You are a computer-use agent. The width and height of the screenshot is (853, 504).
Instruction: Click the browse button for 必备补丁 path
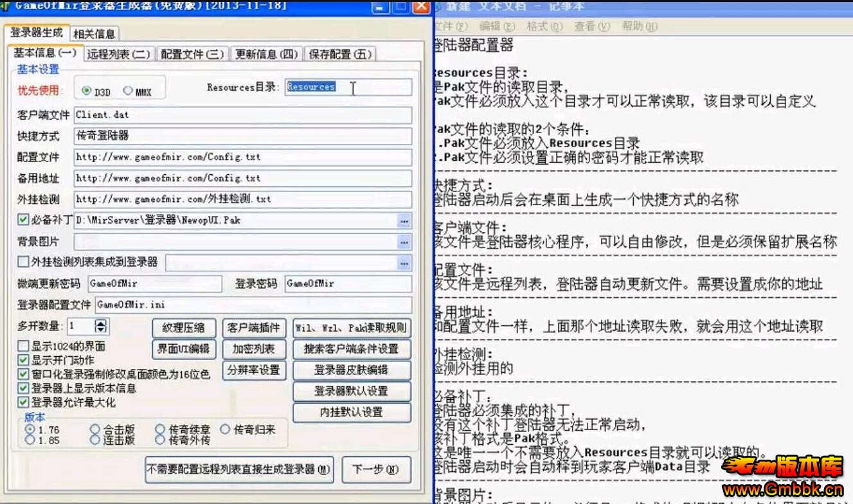[x=404, y=221]
